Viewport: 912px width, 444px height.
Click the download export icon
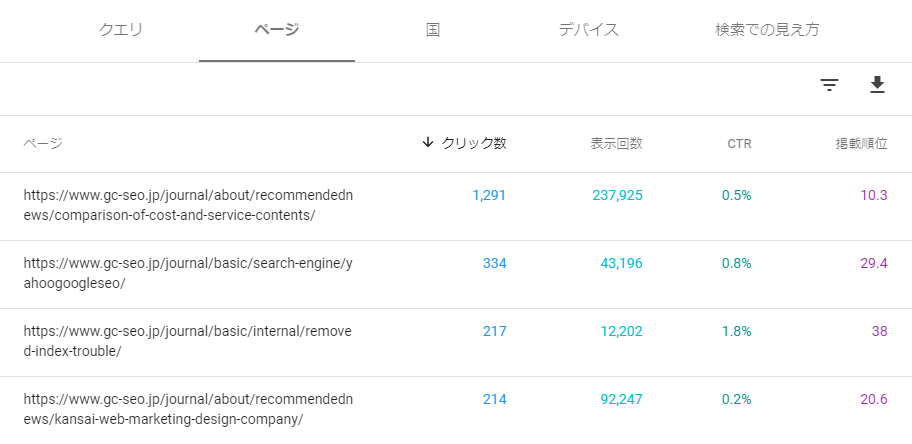point(877,85)
